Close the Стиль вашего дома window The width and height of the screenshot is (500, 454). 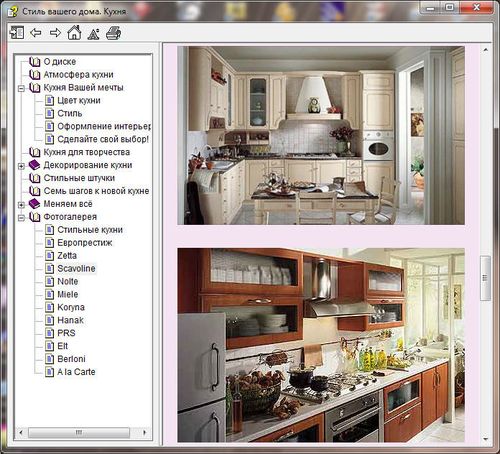coord(476,8)
